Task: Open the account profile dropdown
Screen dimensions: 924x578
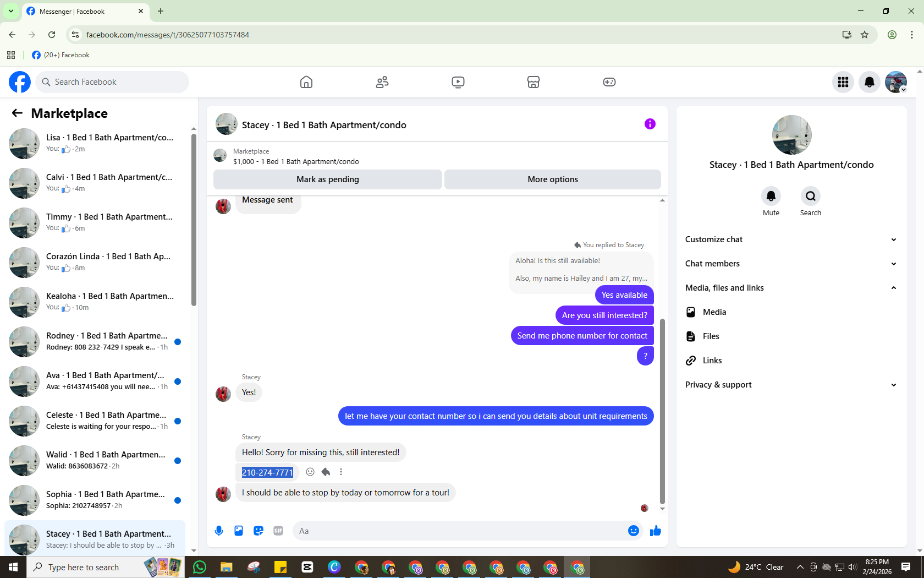Action: click(x=896, y=82)
